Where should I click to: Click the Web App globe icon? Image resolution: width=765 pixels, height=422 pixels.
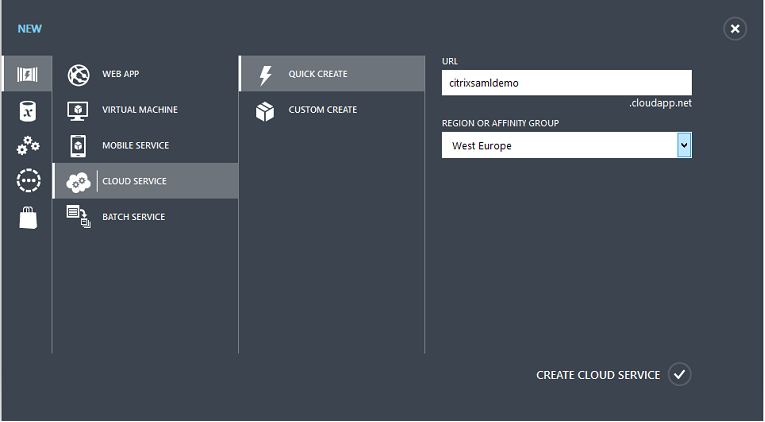(x=78, y=75)
